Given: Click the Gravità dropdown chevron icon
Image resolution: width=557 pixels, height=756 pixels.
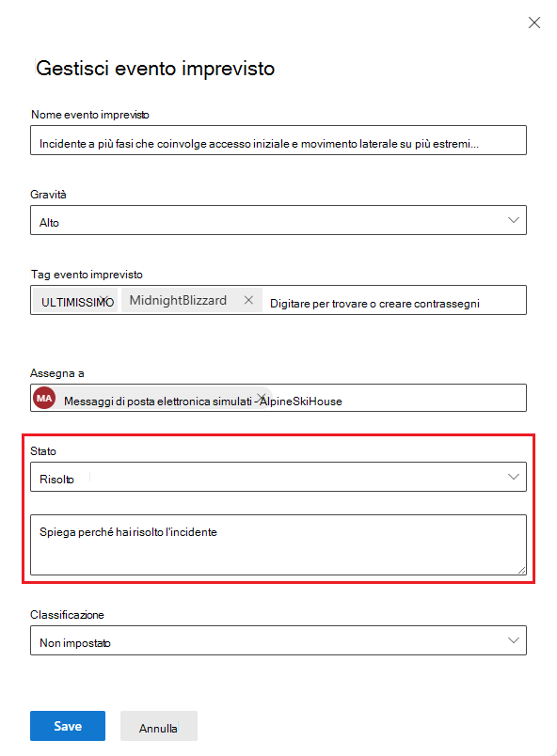Looking at the screenshot, I should tap(515, 219).
